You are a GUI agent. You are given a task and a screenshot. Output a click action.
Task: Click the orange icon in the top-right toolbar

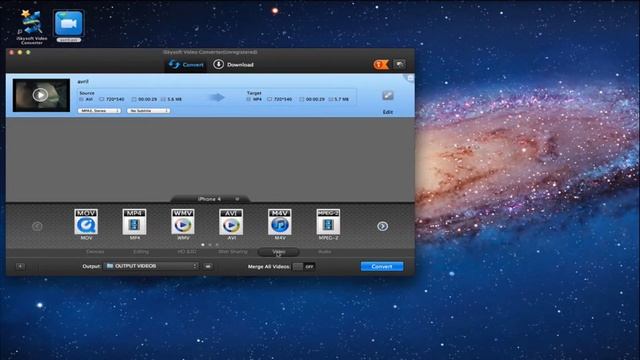coord(381,64)
